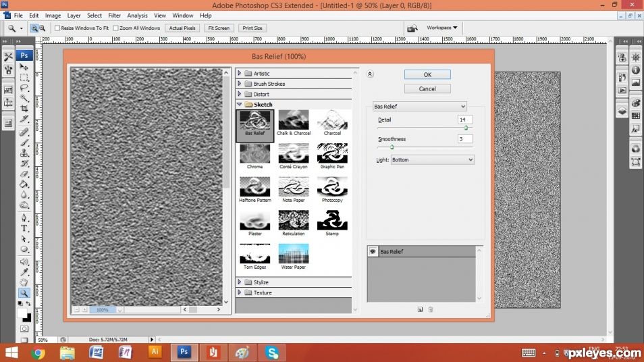Select the Rectangular Marquee tool
The width and height of the screenshot is (644, 362).
coord(24,77)
